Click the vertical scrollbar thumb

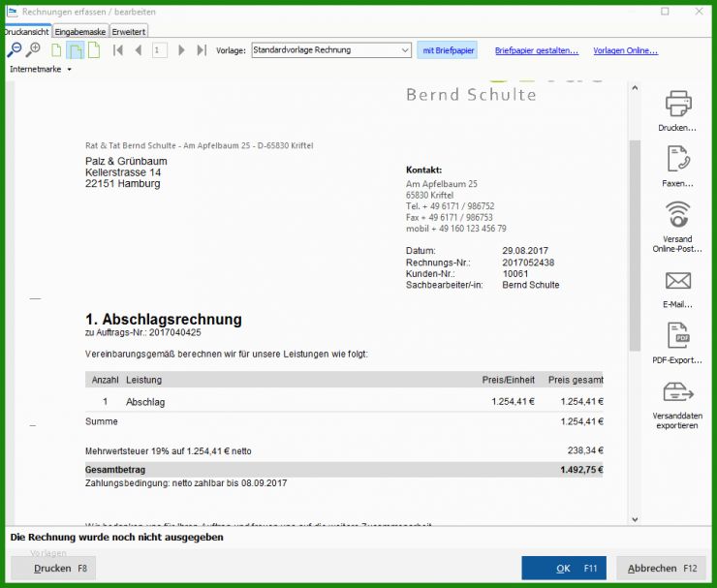pyautogui.click(x=635, y=245)
